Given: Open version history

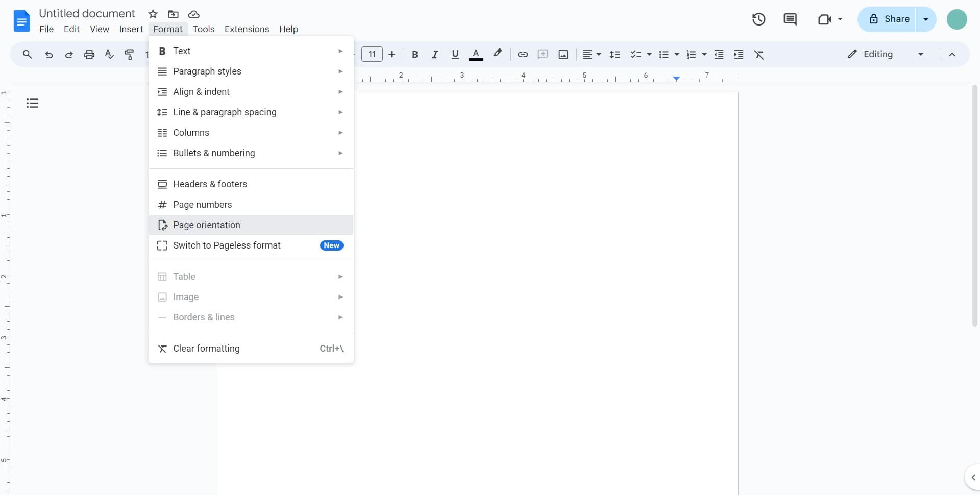Looking at the screenshot, I should (x=758, y=19).
